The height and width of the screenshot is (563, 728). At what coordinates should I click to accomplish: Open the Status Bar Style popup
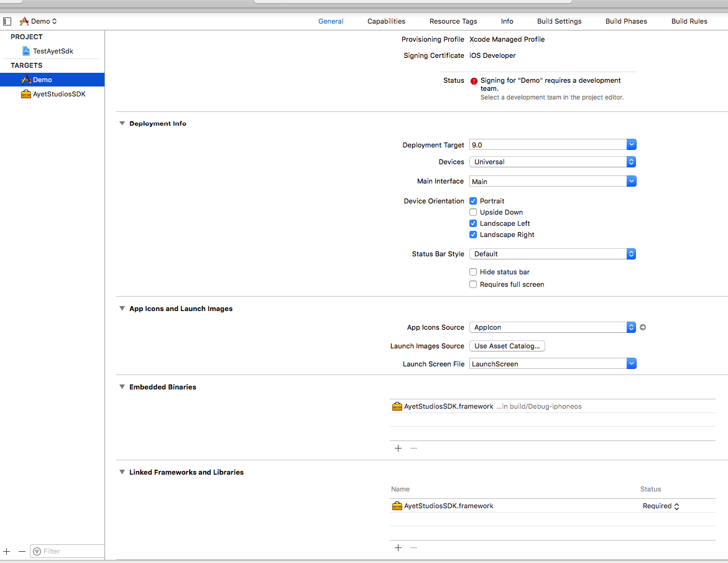point(553,254)
